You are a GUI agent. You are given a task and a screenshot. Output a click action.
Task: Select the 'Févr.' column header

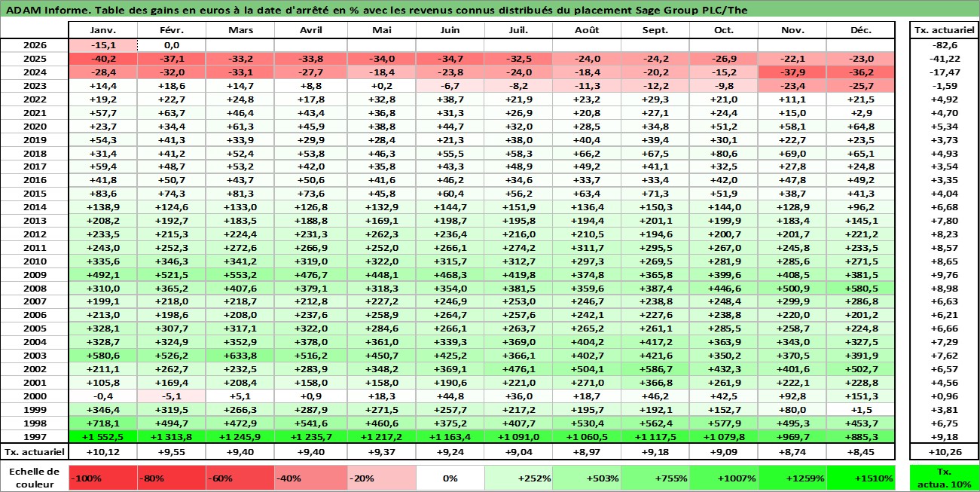coord(171,30)
